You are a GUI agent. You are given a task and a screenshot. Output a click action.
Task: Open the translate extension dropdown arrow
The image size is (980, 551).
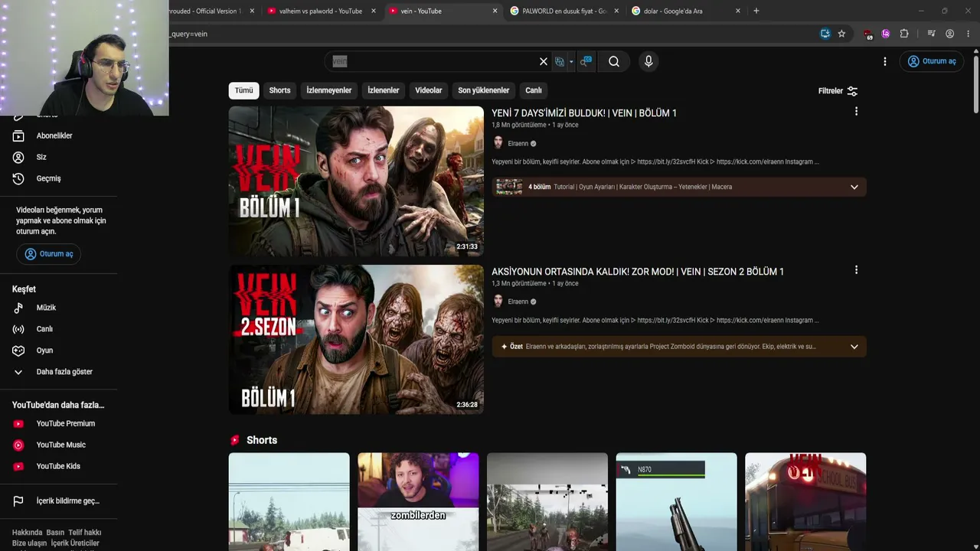(x=571, y=62)
